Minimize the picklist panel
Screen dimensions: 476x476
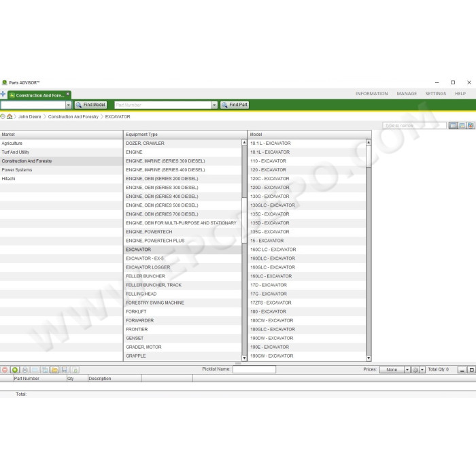click(462, 369)
